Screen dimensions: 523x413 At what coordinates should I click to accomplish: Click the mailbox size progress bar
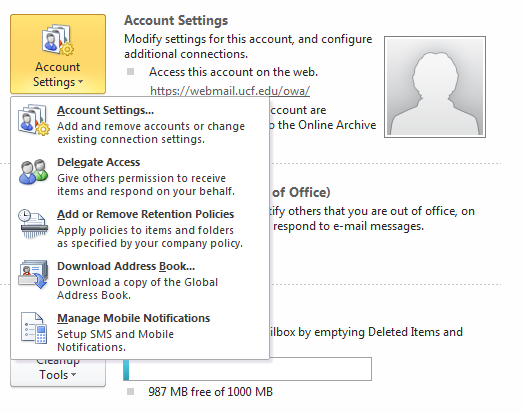tap(247, 369)
